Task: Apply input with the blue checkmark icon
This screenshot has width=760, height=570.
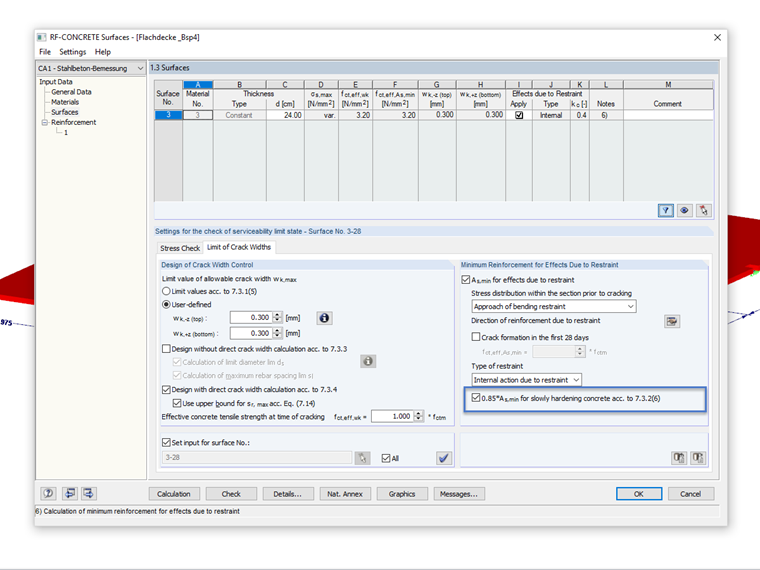Action: point(443,458)
